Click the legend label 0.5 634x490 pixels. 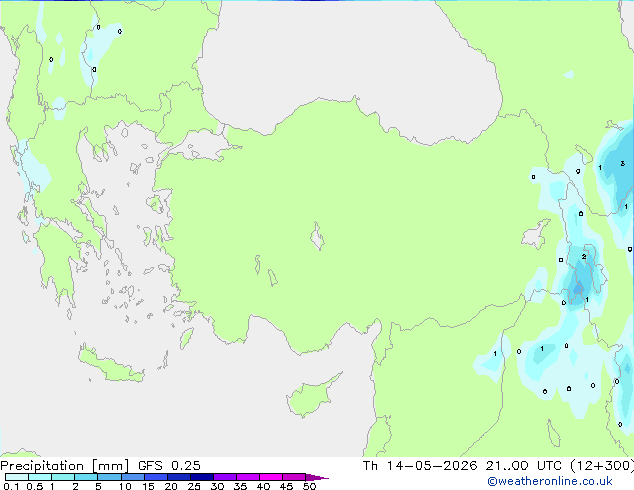coord(34,486)
